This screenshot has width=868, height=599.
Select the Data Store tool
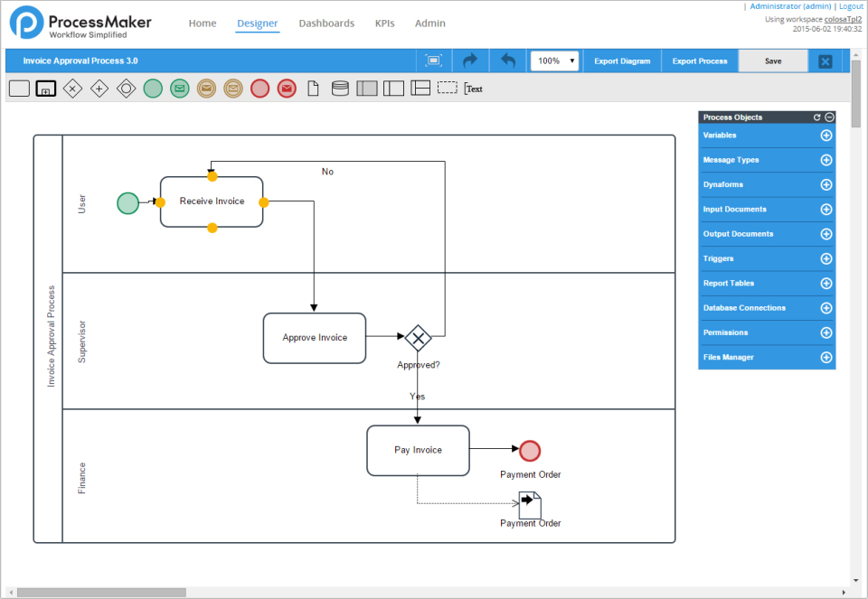340,88
